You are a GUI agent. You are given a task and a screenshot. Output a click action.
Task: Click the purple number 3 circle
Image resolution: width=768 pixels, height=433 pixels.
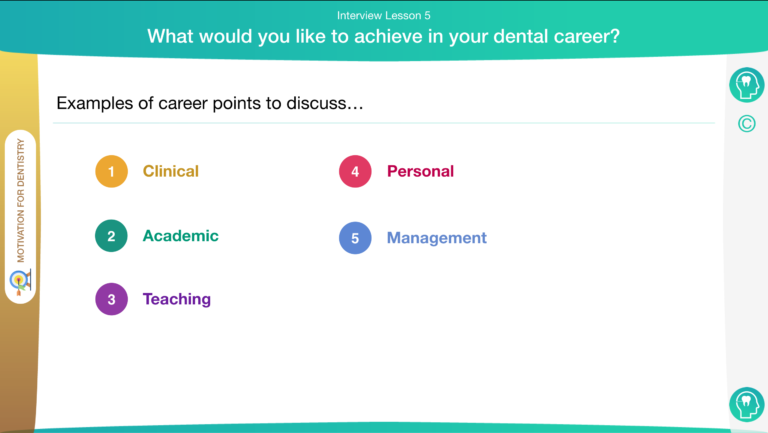111,299
